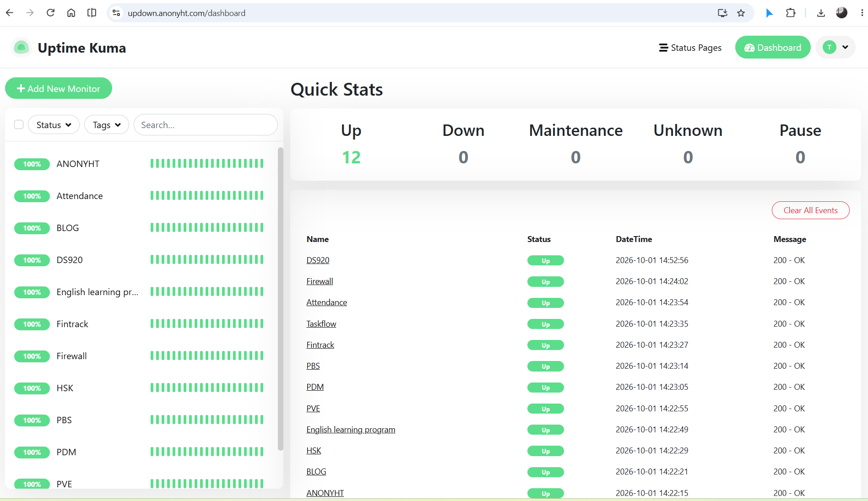
Task: Open Status Pages menu
Action: (690, 48)
